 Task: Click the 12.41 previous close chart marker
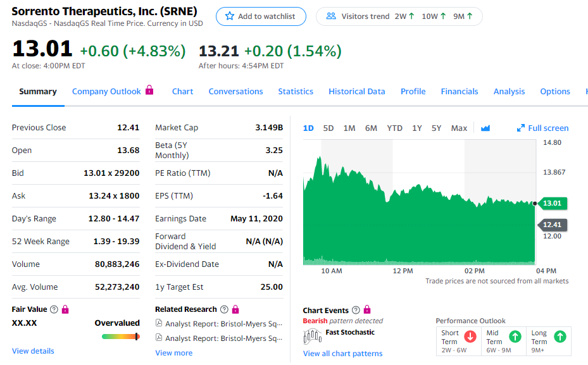[553, 225]
